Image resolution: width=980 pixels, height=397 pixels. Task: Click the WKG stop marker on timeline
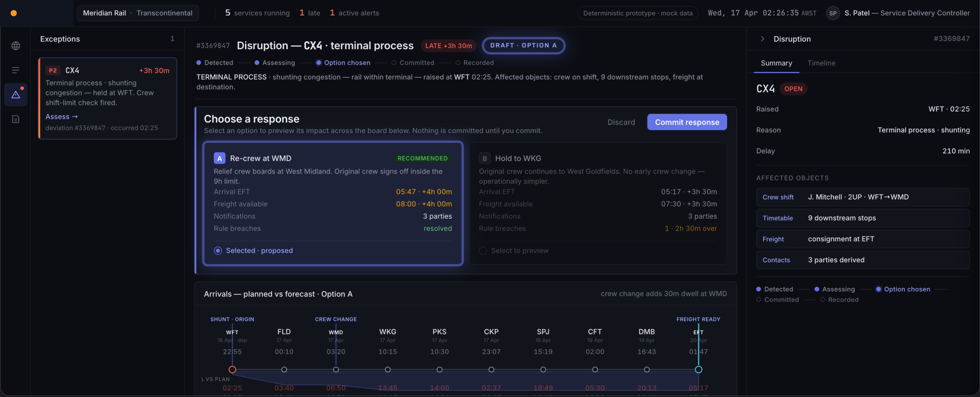[x=387, y=369]
